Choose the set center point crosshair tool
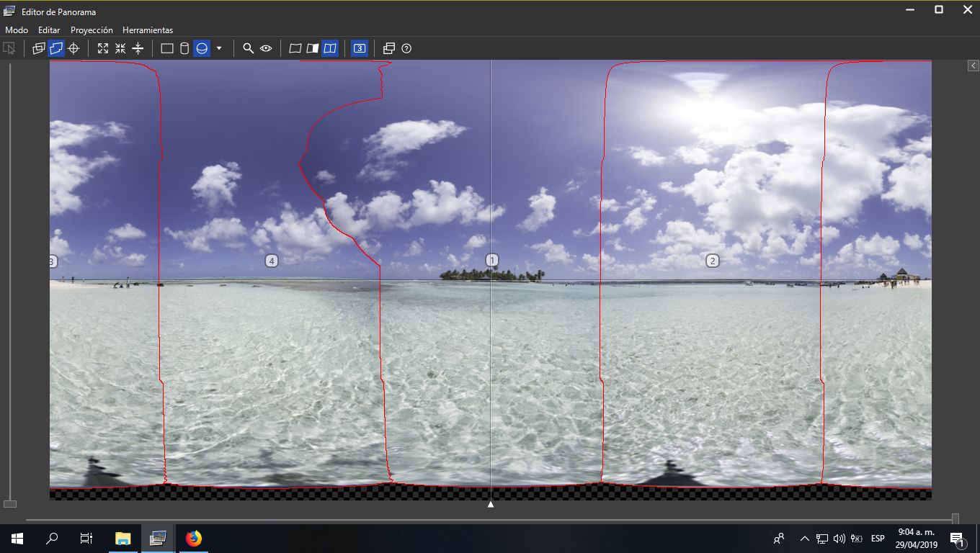This screenshot has height=553, width=980. pyautogui.click(x=73, y=48)
